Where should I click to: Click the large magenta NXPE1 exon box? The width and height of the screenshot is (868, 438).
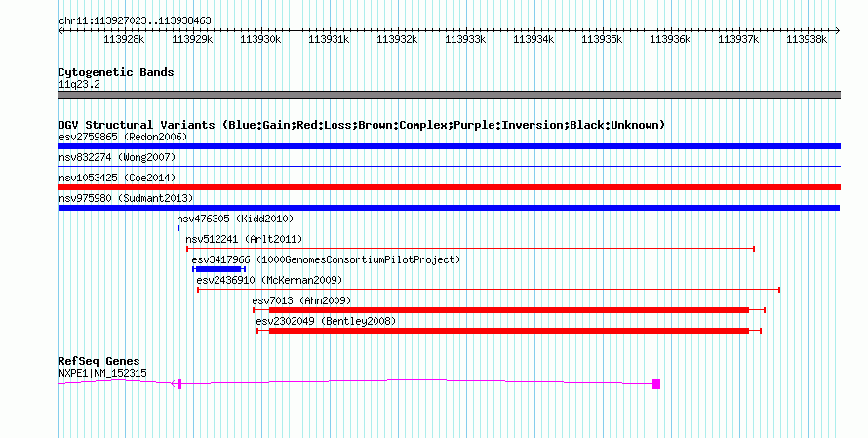pos(656,384)
